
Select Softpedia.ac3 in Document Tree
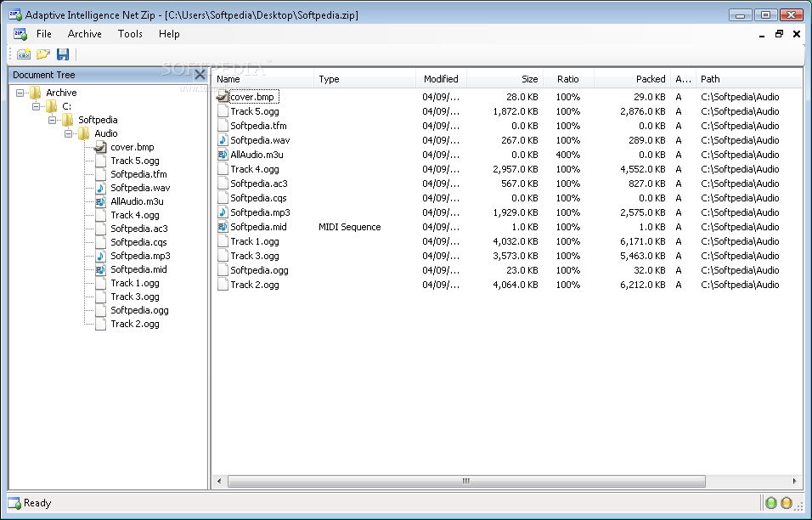click(139, 229)
